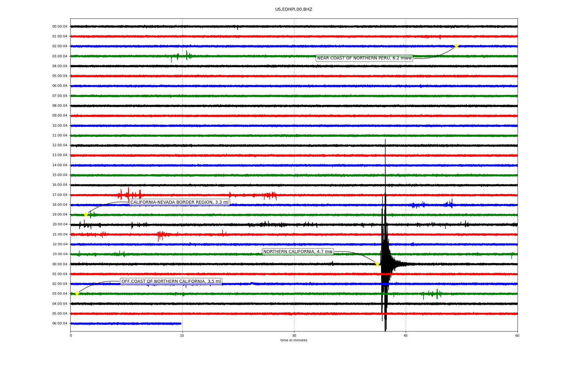Click the 23:00:04 row time label
588x368 pixels.
[x=60, y=254]
